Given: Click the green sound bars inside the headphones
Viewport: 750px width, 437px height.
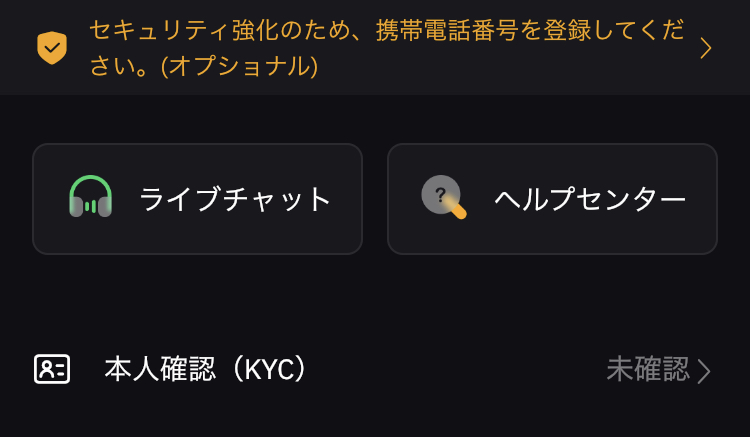Looking at the screenshot, I should [x=90, y=206].
